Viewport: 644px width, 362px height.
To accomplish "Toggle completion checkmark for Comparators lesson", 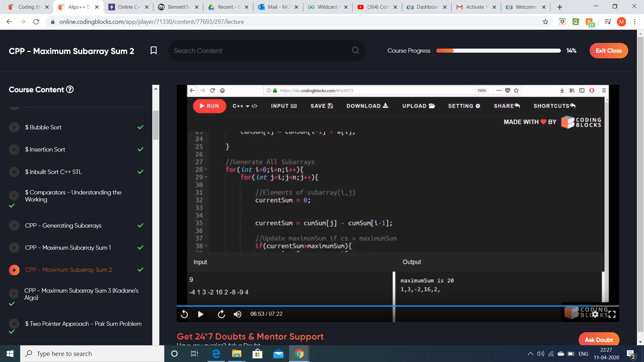I will click(x=12, y=205).
